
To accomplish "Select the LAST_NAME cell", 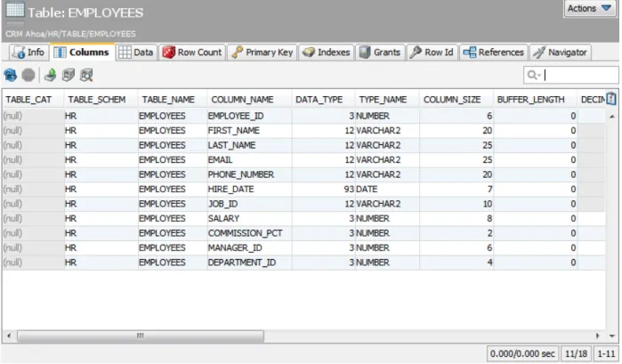I will click(249, 145).
